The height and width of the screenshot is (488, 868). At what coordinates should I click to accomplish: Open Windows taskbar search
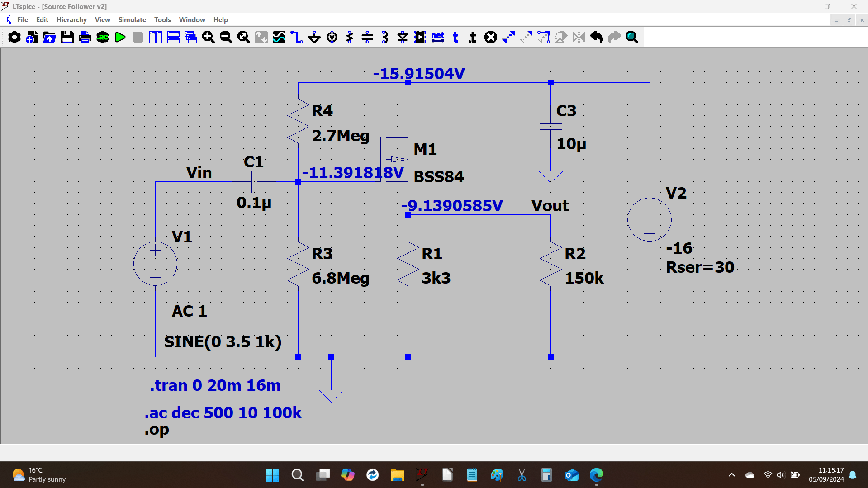(x=297, y=475)
